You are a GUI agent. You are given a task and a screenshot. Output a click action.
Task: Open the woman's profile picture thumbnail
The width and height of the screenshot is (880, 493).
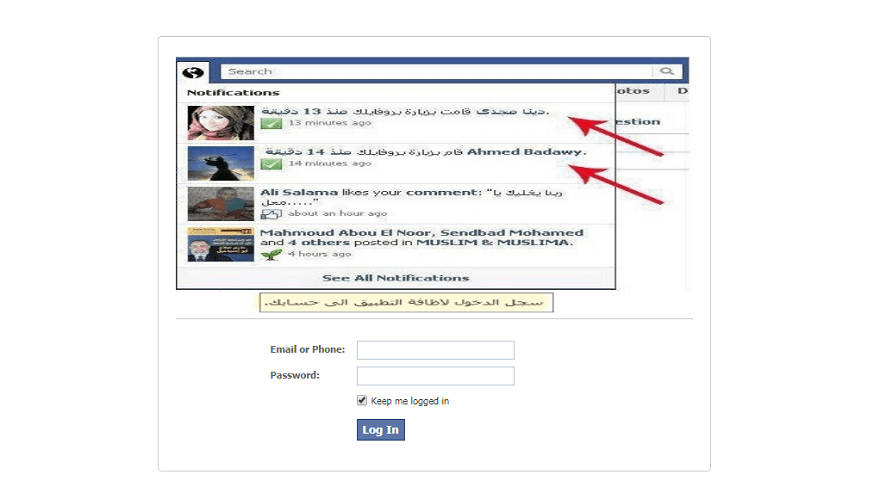pos(221,122)
